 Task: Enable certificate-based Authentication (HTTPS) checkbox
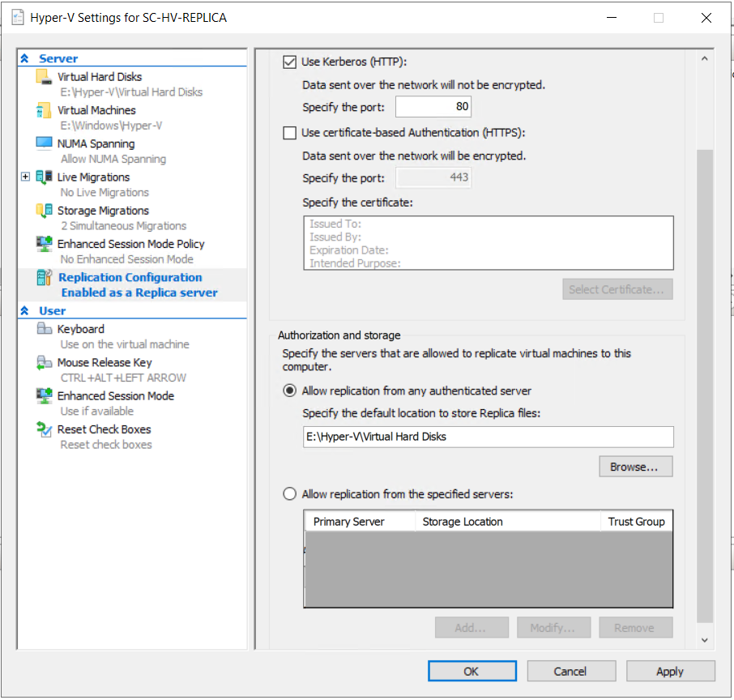pyautogui.click(x=290, y=133)
